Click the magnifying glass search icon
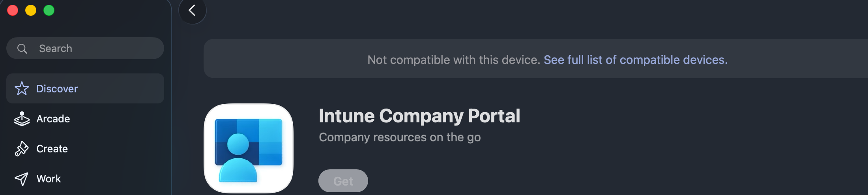Screen dimensions: 868x195 click(x=22, y=49)
